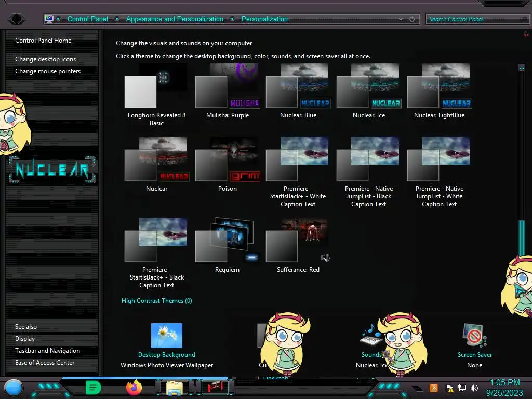The height and width of the screenshot is (399, 532).
Task: Click the address bar monitor icon
Action: 49,19
